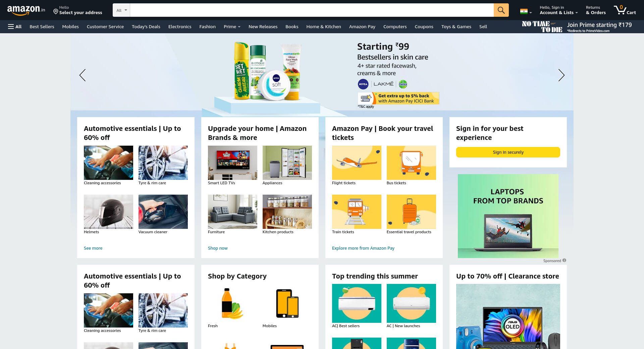Screen dimensions: 644x349
Task: Expand the Prime menu dropdown
Action: 232,27
